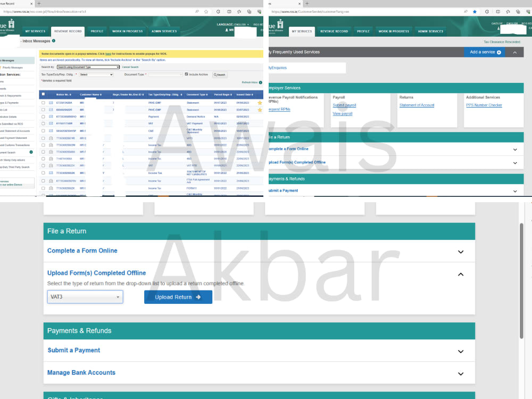Tick the select-all checkbox in the inbox header
This screenshot has height=399, width=532.
tap(42, 94)
